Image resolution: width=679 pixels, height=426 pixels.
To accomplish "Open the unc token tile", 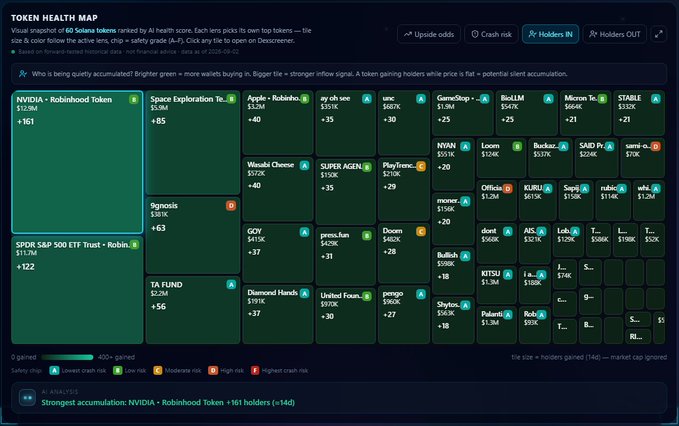I will click(x=404, y=123).
